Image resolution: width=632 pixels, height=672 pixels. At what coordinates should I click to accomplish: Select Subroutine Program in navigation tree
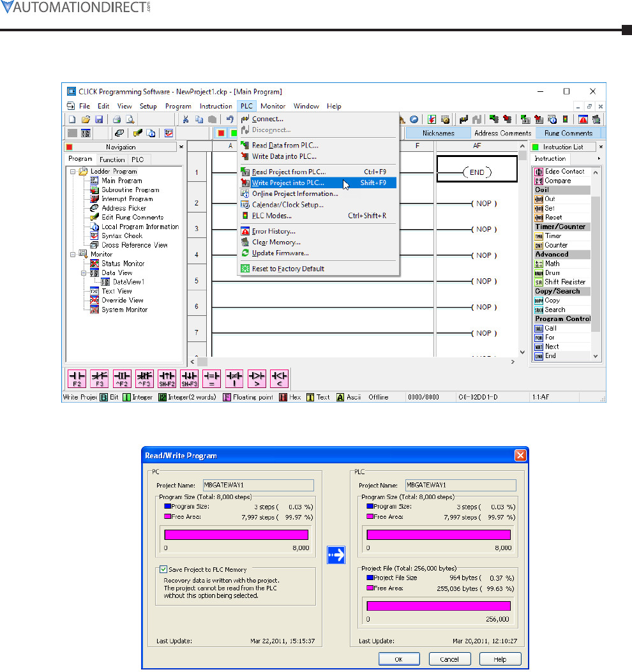click(x=130, y=190)
